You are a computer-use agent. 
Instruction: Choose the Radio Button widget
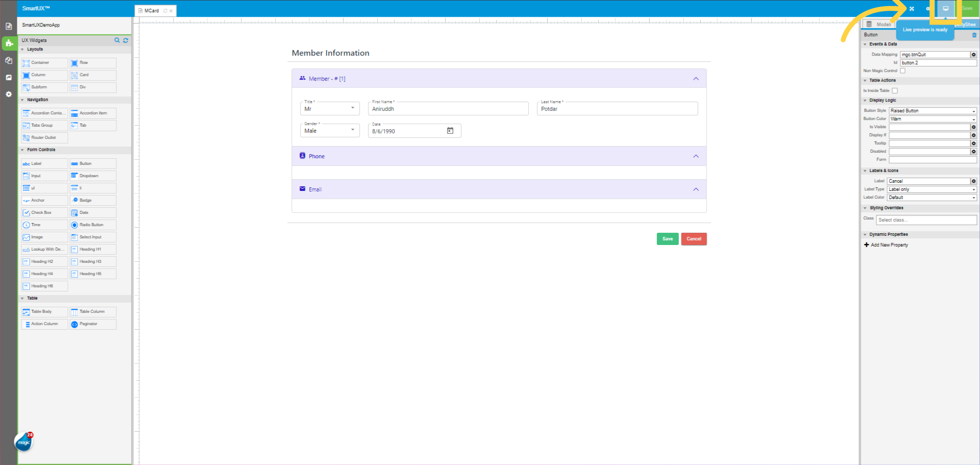pyautogui.click(x=93, y=225)
